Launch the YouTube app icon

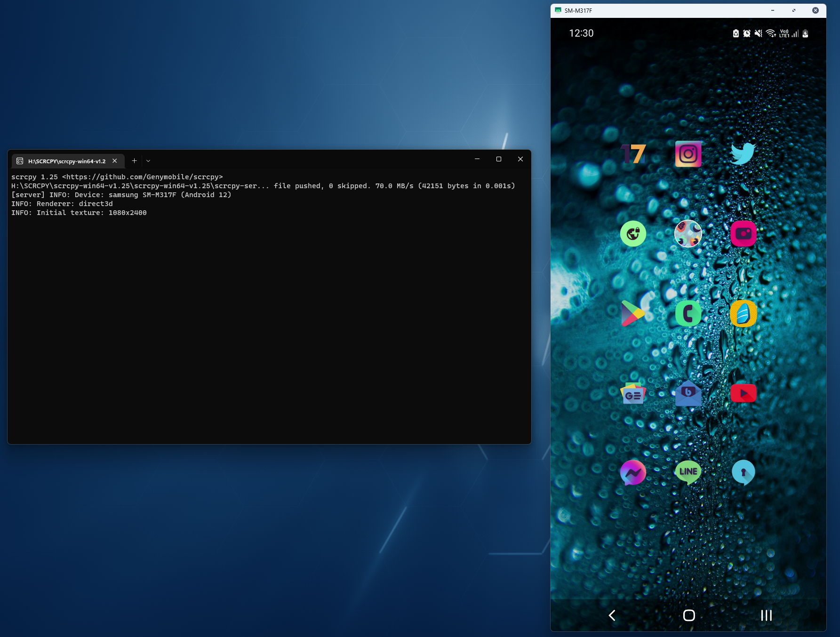(743, 393)
